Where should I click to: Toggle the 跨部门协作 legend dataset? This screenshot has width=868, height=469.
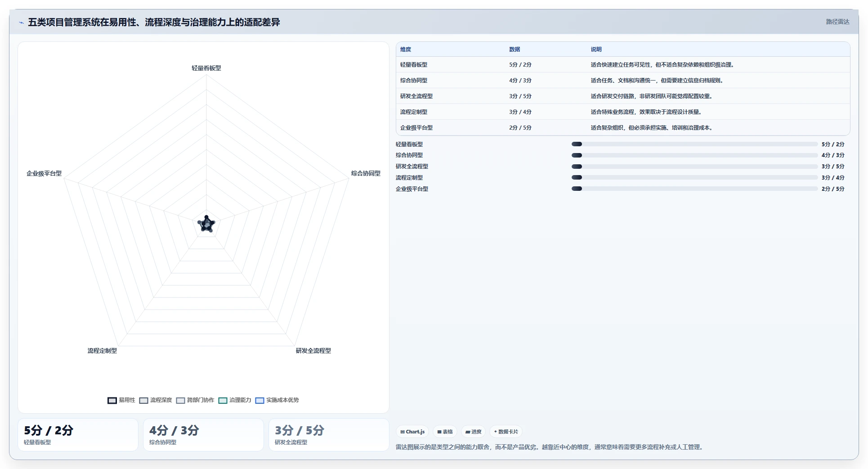click(x=195, y=400)
